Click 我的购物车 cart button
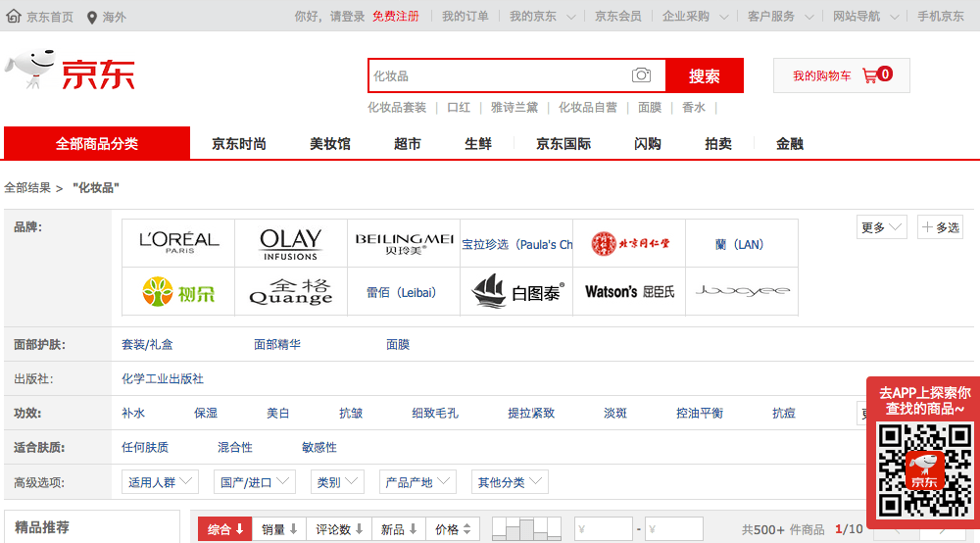 point(841,75)
